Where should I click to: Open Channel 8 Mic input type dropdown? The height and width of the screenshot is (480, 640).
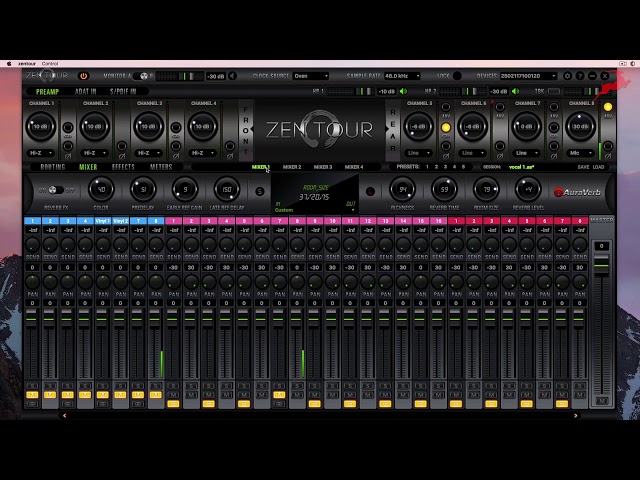click(580, 153)
